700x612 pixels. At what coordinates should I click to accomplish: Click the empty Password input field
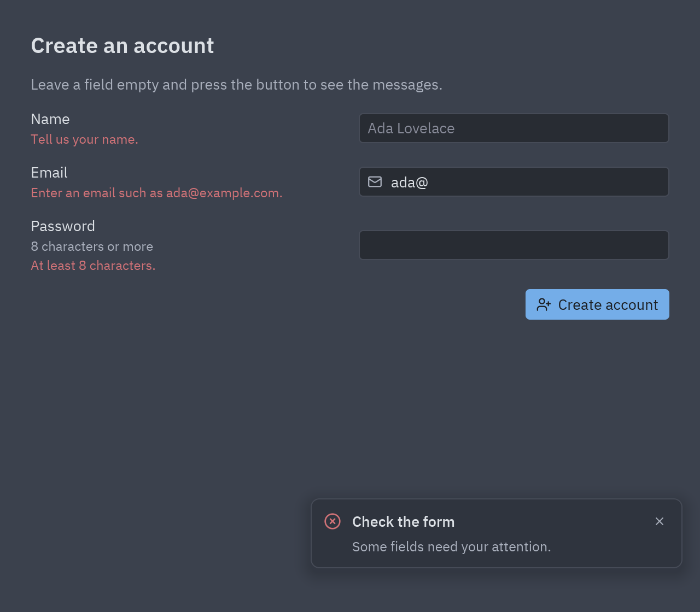point(514,245)
